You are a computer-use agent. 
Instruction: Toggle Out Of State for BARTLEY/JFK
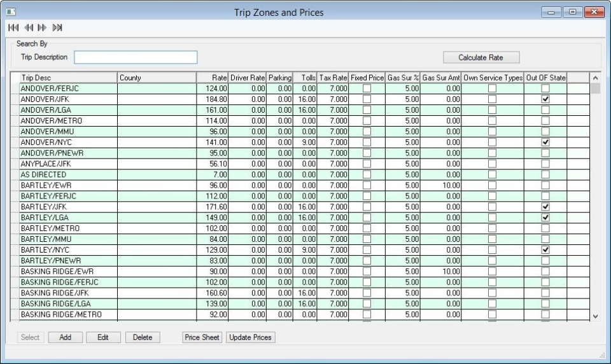click(545, 207)
